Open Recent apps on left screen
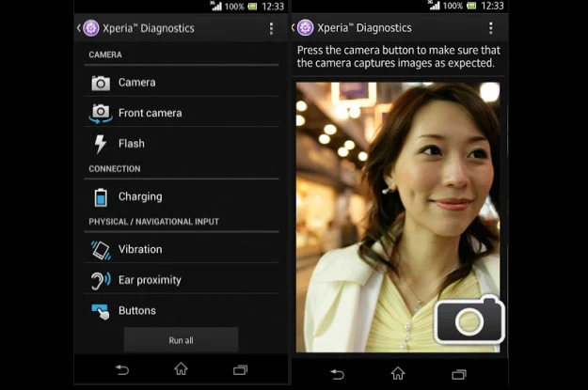The image size is (588, 390). click(x=240, y=370)
